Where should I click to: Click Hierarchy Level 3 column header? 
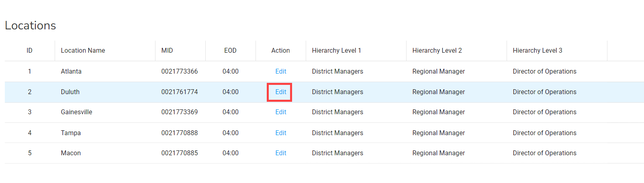538,51
